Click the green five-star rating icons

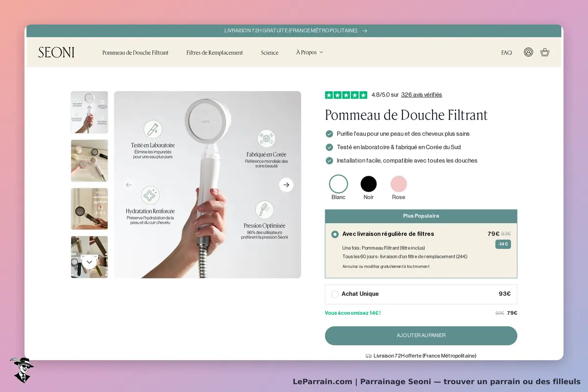coord(346,95)
